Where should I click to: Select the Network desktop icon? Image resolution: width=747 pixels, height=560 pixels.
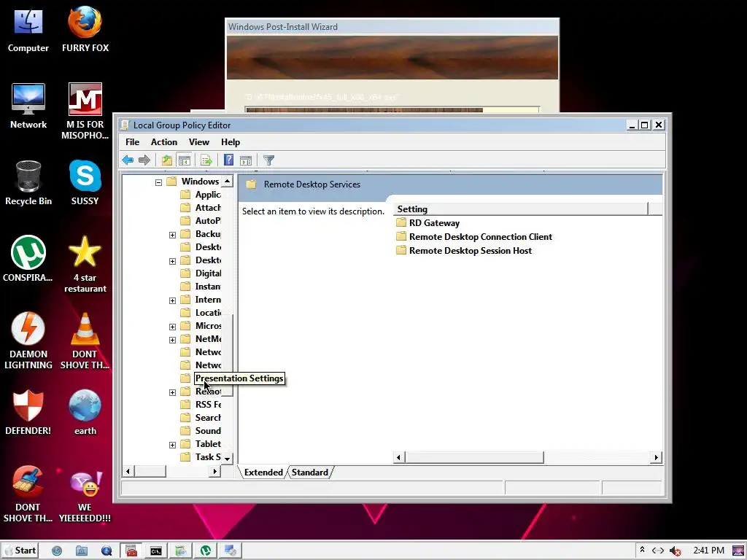[28, 106]
